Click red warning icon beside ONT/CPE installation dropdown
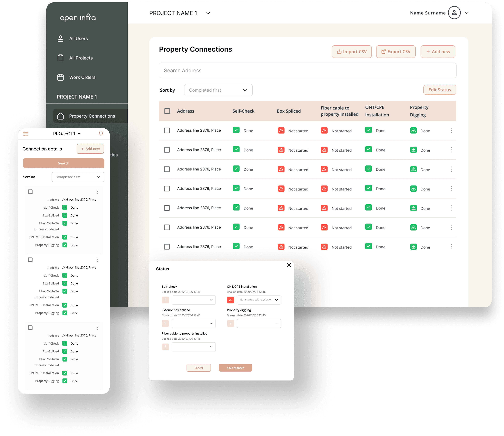504x436 pixels. tap(230, 300)
